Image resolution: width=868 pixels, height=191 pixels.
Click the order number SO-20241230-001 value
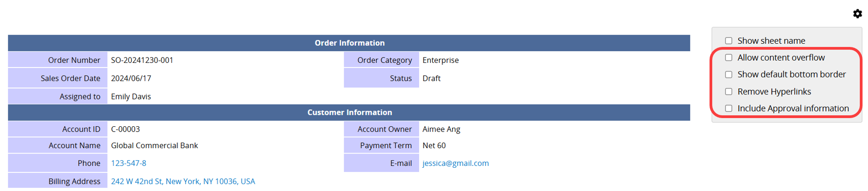tap(142, 60)
